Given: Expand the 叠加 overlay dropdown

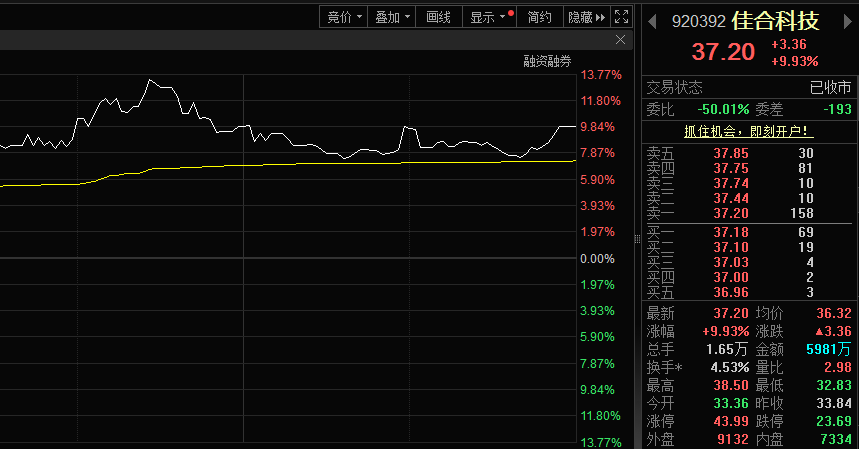Looking at the screenshot, I should [392, 17].
